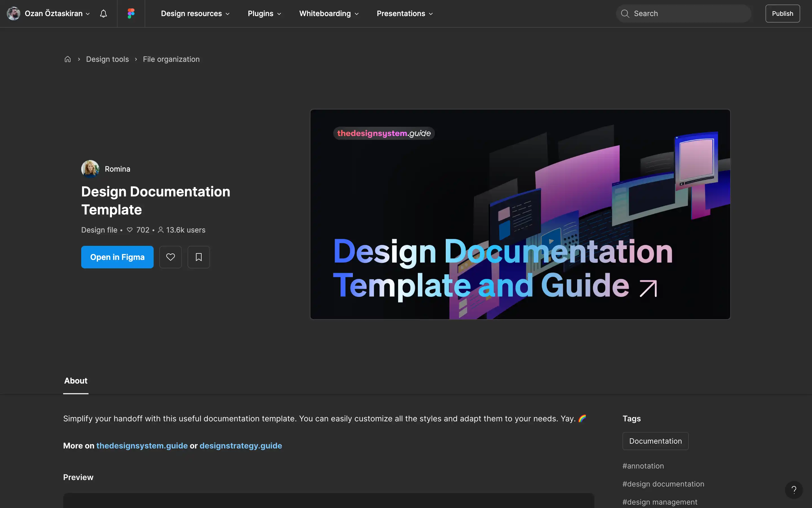812x508 pixels.
Task: Open the notifications bell
Action: tap(103, 14)
